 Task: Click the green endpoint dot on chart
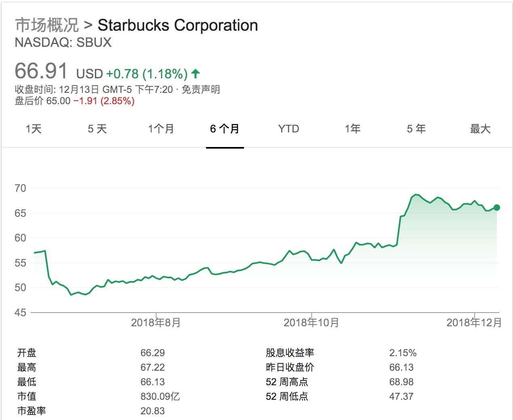click(x=496, y=208)
